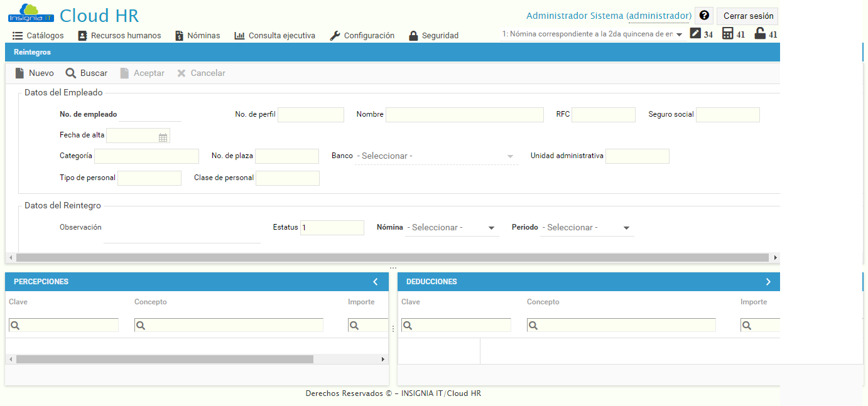The image size is (868, 406).
Task: Collapse the PERCEPCIONES panel chevron
Action: coord(376,281)
